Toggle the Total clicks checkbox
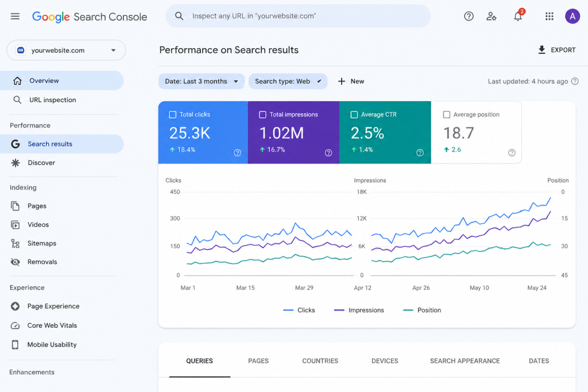 (x=172, y=115)
